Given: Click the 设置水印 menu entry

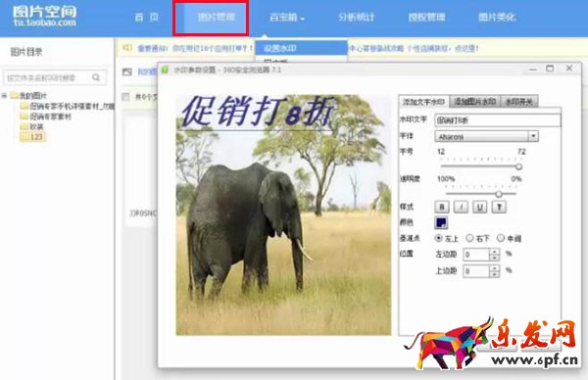Looking at the screenshot, I should (302, 48).
